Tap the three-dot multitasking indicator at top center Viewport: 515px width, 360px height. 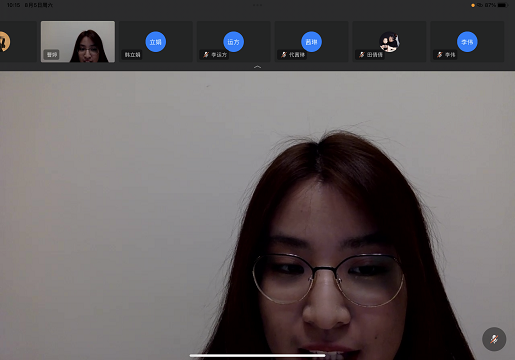click(x=257, y=5)
